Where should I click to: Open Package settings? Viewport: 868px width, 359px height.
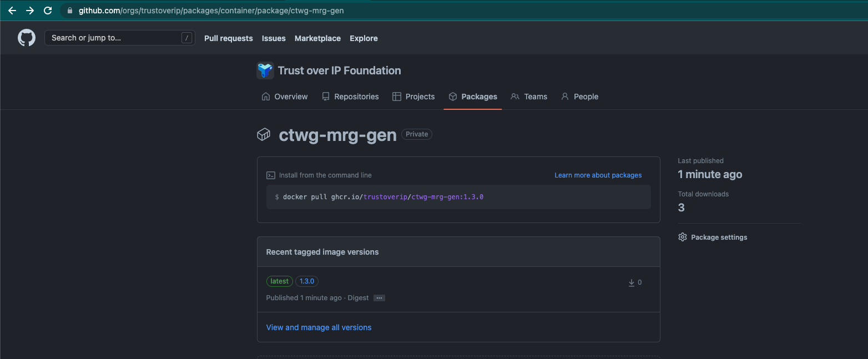713,237
